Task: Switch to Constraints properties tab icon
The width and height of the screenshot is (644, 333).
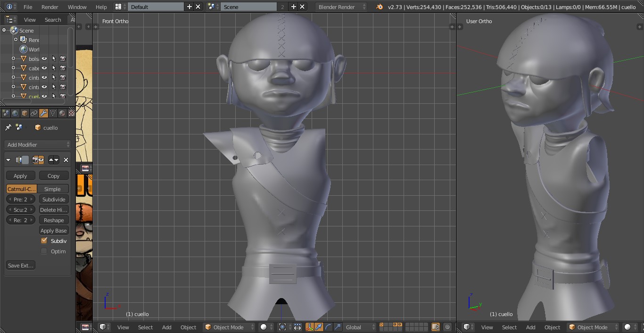Action: click(x=34, y=113)
